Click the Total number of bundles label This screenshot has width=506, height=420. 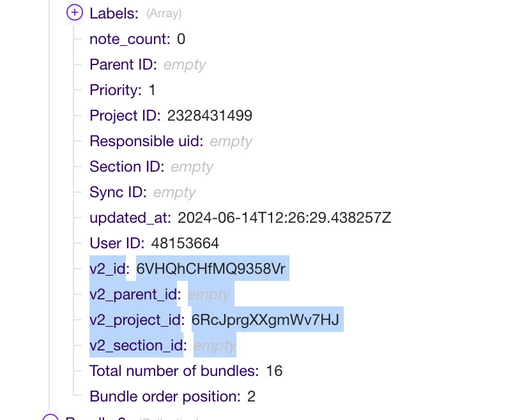pyautogui.click(x=174, y=371)
